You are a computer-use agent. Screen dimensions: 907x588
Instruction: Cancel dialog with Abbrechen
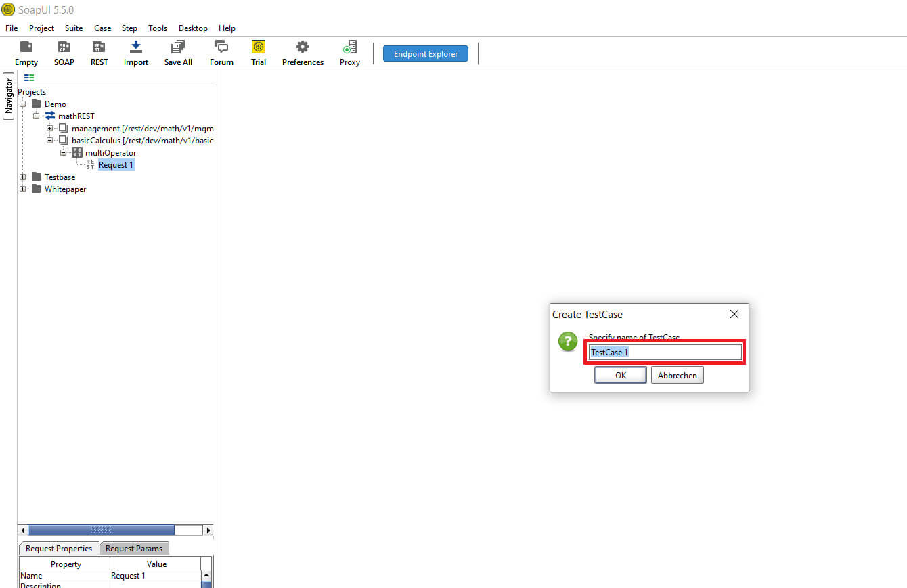678,375
